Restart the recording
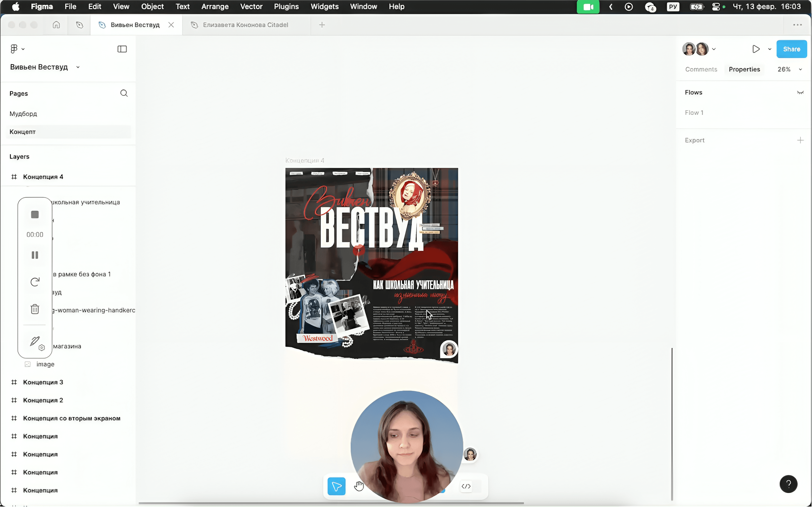Viewport: 812px width, 507px height. click(35, 282)
